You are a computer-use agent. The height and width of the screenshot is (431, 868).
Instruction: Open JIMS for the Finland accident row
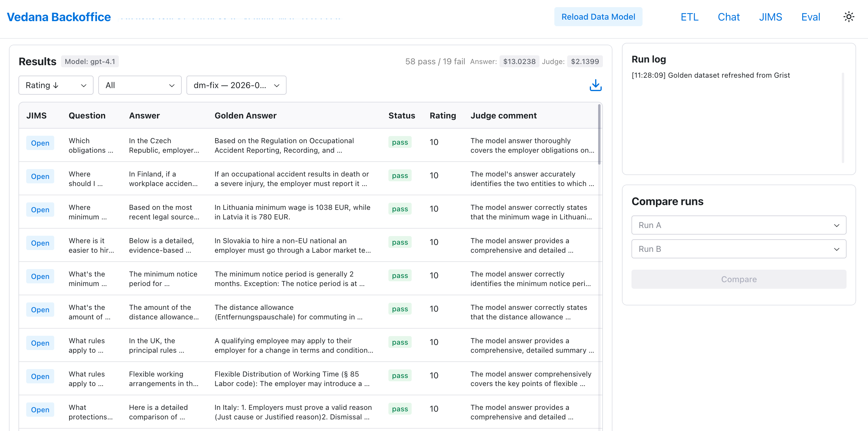[40, 176]
